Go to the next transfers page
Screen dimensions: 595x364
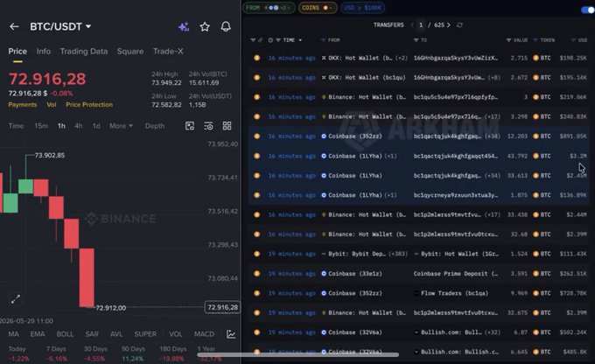click(x=449, y=25)
